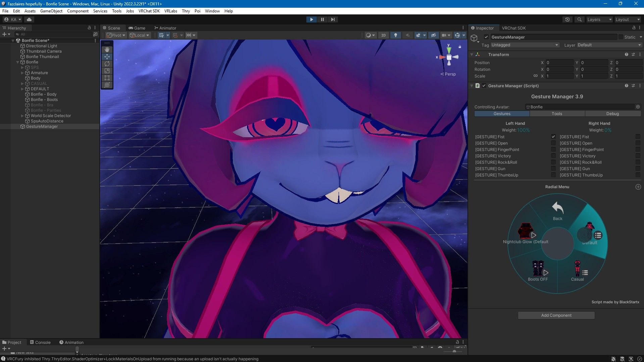Uncheck Left Hand Fist gesture
Screen dimensions: 644x362
pyautogui.click(x=553, y=137)
